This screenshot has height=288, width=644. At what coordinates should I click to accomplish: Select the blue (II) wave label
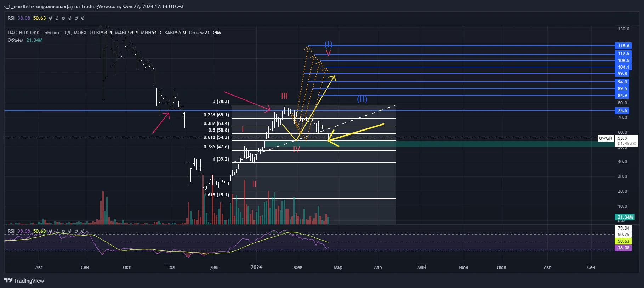[362, 99]
